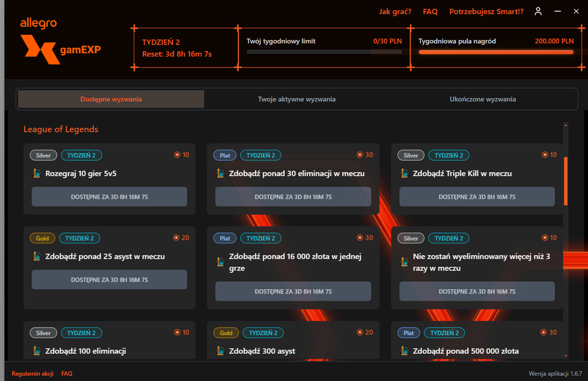Screen dimensions: 588x381
Task: Open the Jak grać? link
Action: (x=395, y=12)
